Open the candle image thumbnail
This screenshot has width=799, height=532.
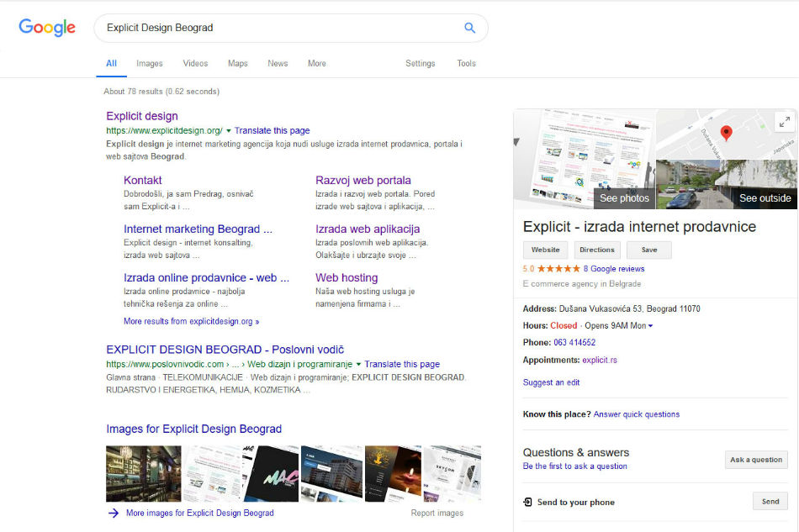[394, 474]
